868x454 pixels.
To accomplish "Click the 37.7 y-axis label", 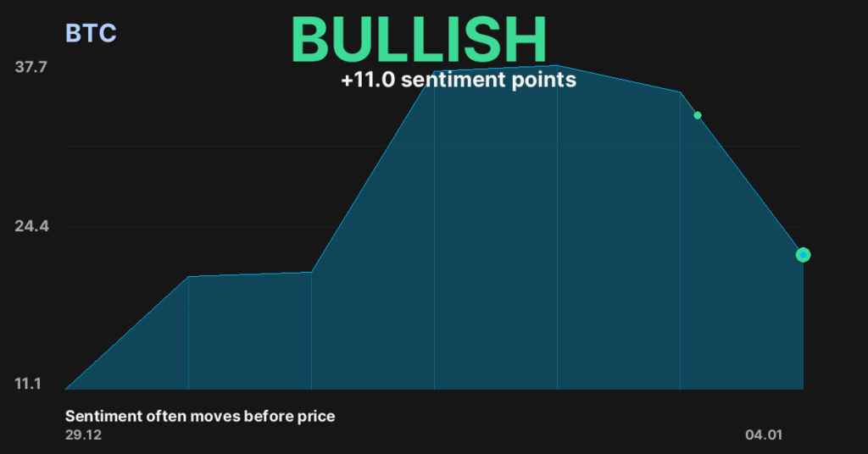I will 32,67.
